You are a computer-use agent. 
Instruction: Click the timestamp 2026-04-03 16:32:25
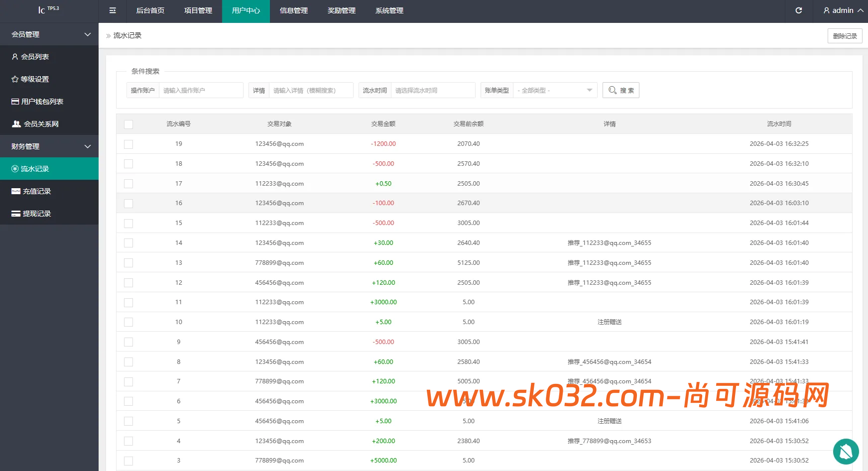(779, 144)
